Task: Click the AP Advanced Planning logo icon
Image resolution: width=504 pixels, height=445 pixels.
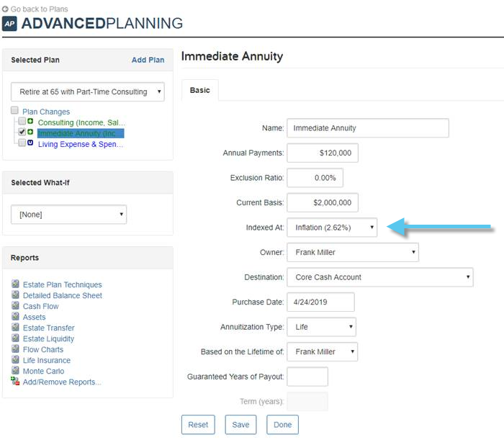Action: coord(9,24)
